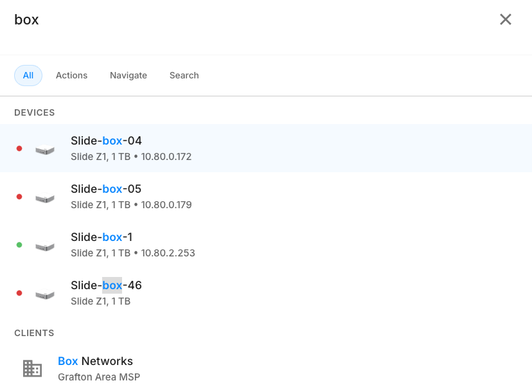This screenshot has width=532, height=392.
Task: Click the Grafton Area MSP subtitle
Action: pos(99,377)
